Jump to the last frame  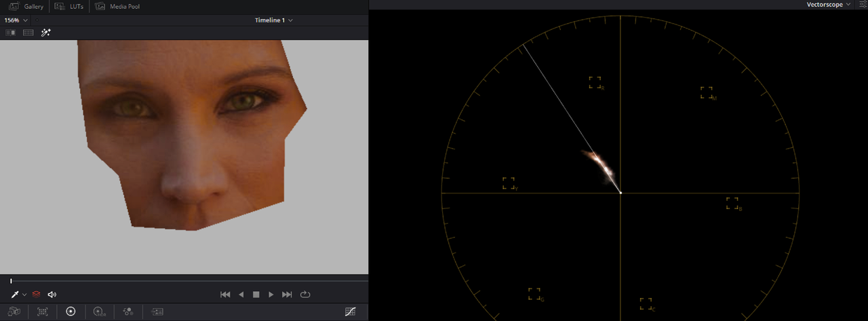287,295
